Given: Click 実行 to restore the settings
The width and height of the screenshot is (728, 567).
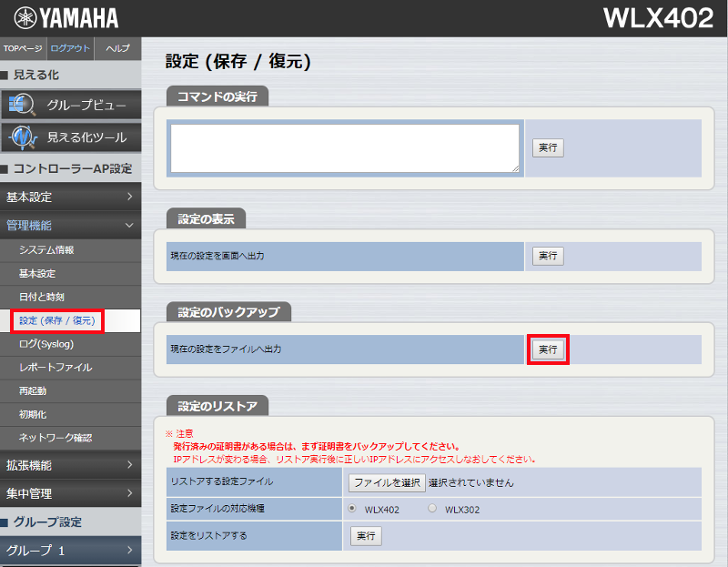Looking at the screenshot, I should click(366, 536).
